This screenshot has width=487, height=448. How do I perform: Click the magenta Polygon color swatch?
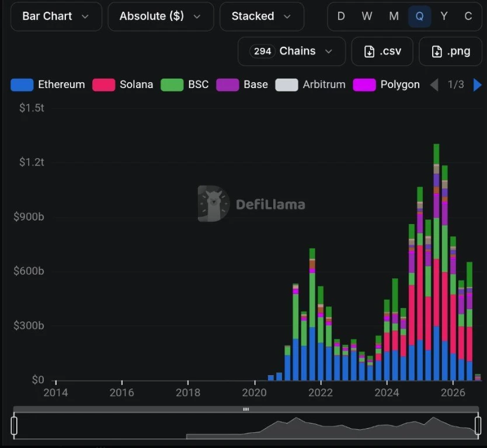pyautogui.click(x=364, y=85)
